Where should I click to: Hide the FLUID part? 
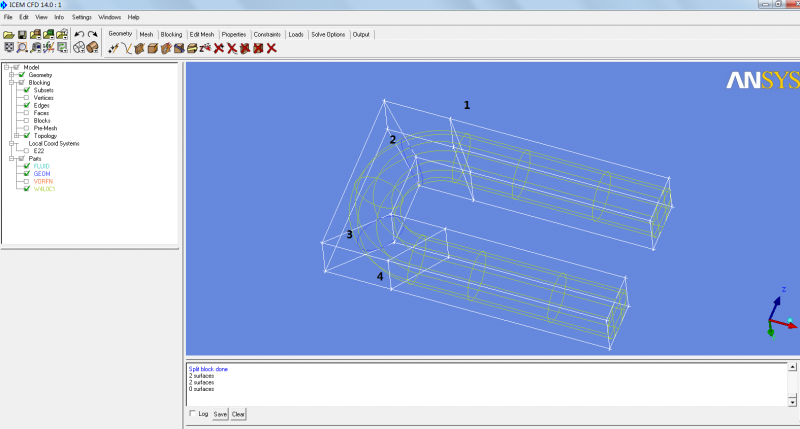(x=27, y=166)
